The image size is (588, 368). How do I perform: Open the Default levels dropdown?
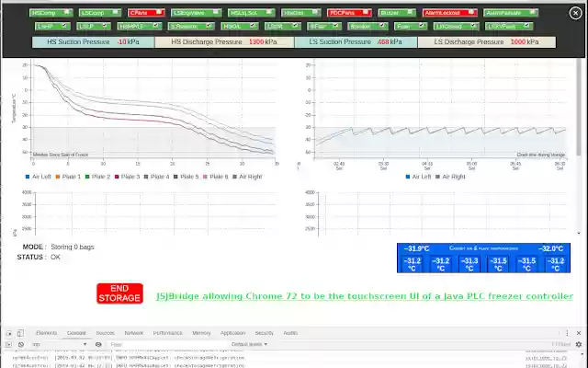(x=249, y=344)
